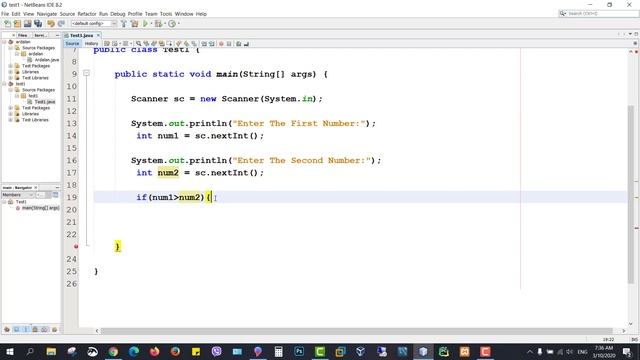Screen dimensions: 640x360
Task: Open the Windows notification center
Action: (x=627, y=351)
